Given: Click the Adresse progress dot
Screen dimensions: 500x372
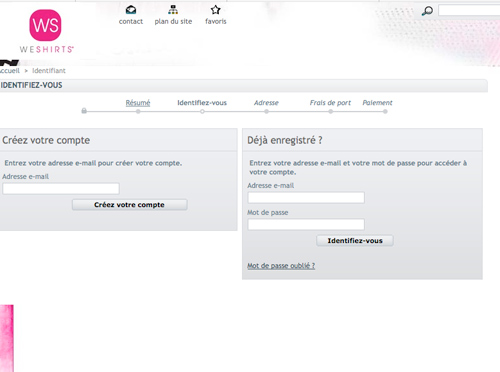Looking at the screenshot, I should tap(266, 112).
